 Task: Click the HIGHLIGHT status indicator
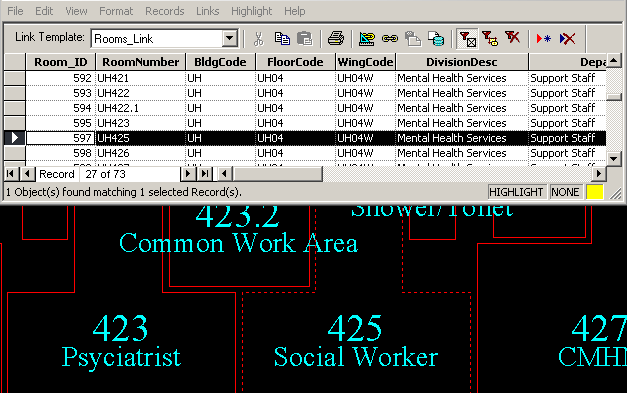[516, 192]
